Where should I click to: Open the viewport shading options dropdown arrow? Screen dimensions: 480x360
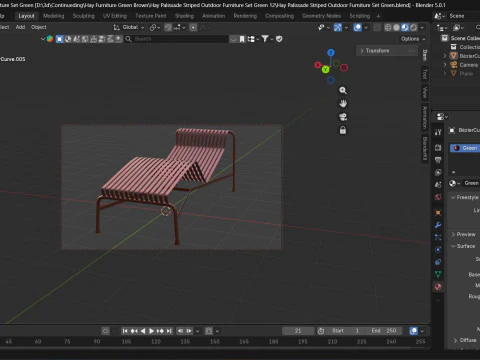click(422, 28)
